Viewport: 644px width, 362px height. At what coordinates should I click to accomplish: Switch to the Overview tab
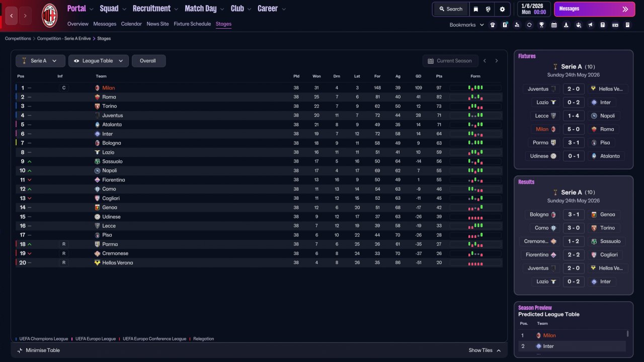click(77, 24)
